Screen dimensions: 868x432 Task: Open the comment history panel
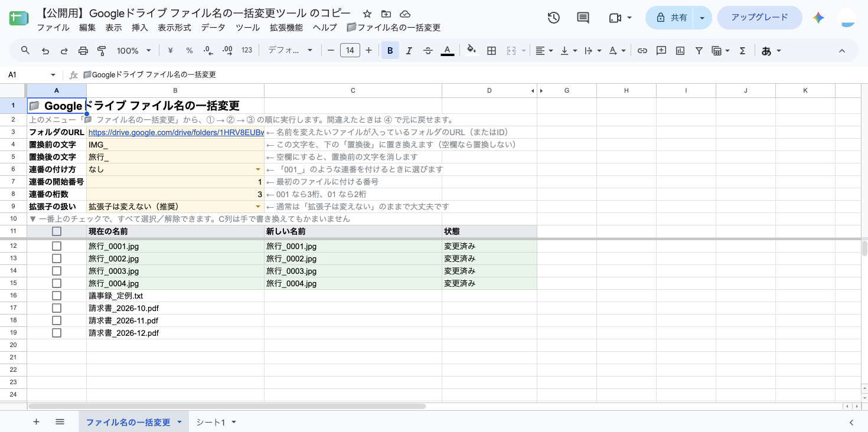tap(583, 18)
